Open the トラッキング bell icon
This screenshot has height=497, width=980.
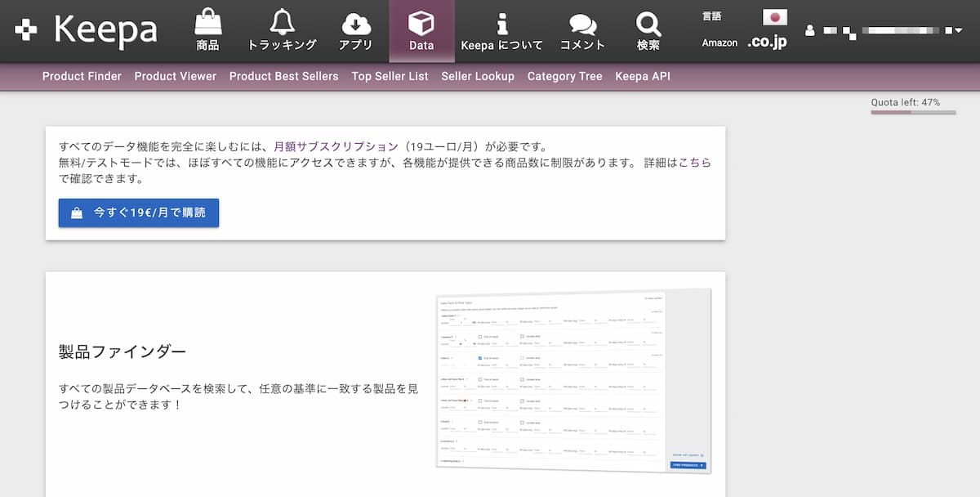coord(282,22)
